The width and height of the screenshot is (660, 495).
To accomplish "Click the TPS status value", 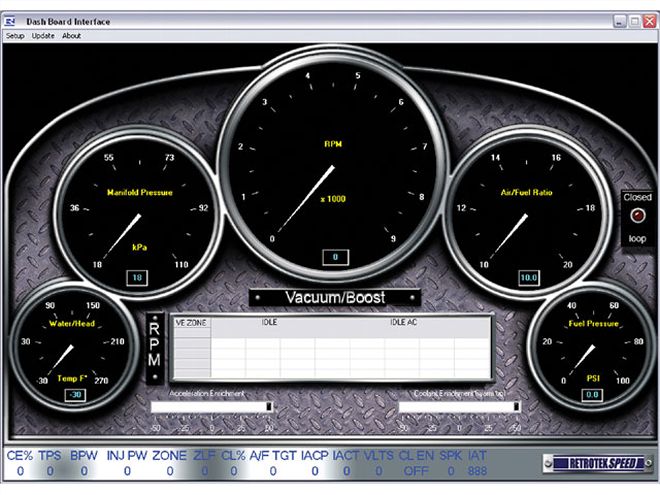I will coord(50,471).
